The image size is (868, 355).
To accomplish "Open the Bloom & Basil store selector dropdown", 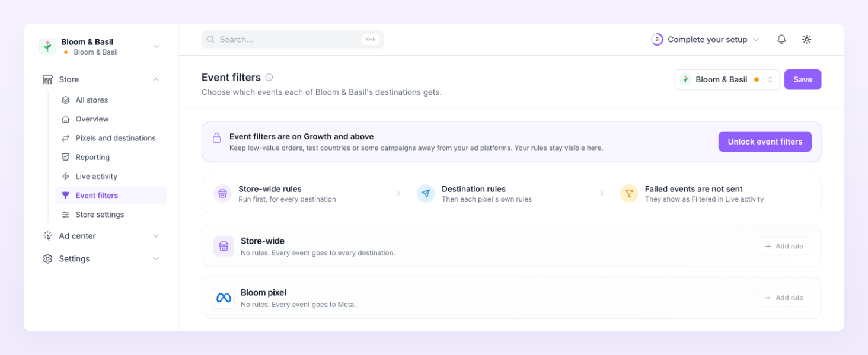I will click(x=727, y=79).
